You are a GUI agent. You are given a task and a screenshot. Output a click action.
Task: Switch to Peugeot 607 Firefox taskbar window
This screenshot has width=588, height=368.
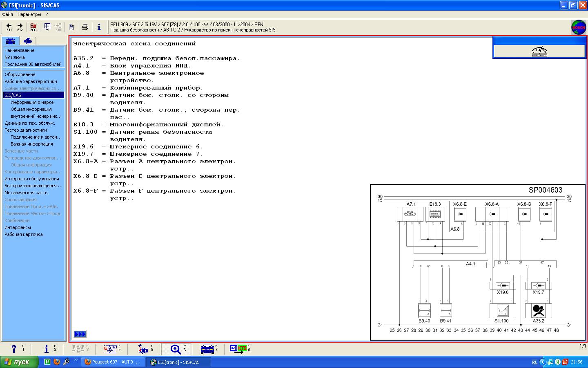tap(114, 362)
